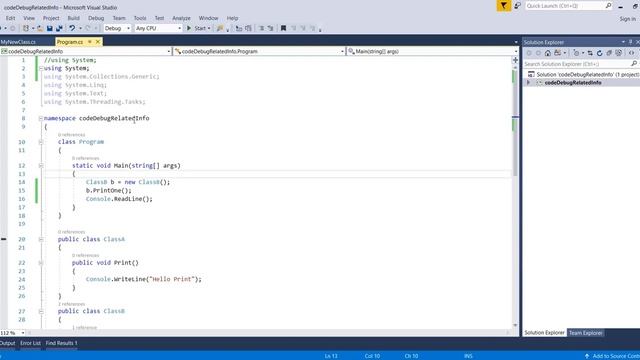640x360 pixels.
Task: Expand the codeDebugRelatedInfo project node
Action: 529,82
